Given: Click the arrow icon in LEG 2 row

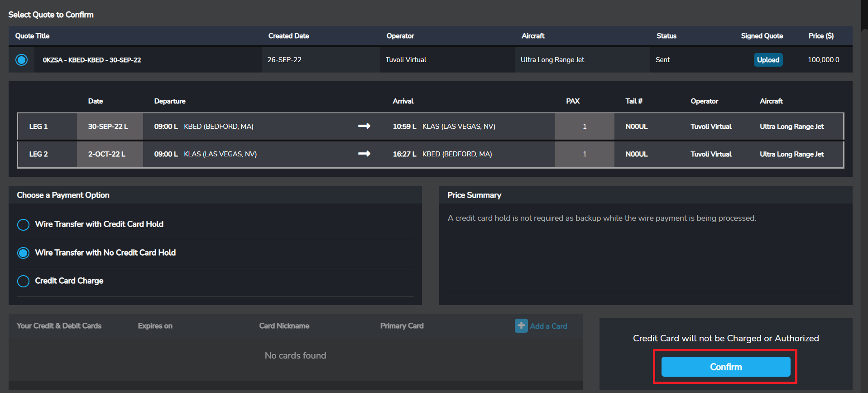Looking at the screenshot, I should [364, 154].
